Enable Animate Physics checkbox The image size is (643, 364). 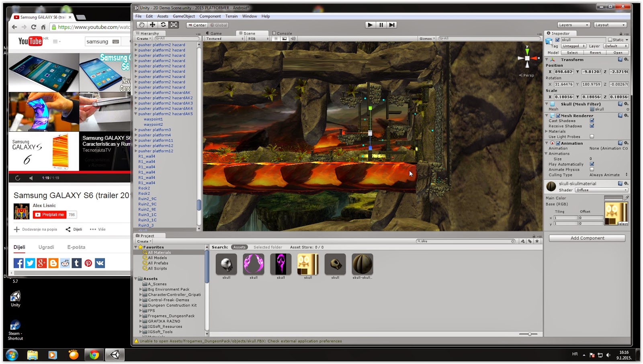tap(592, 169)
